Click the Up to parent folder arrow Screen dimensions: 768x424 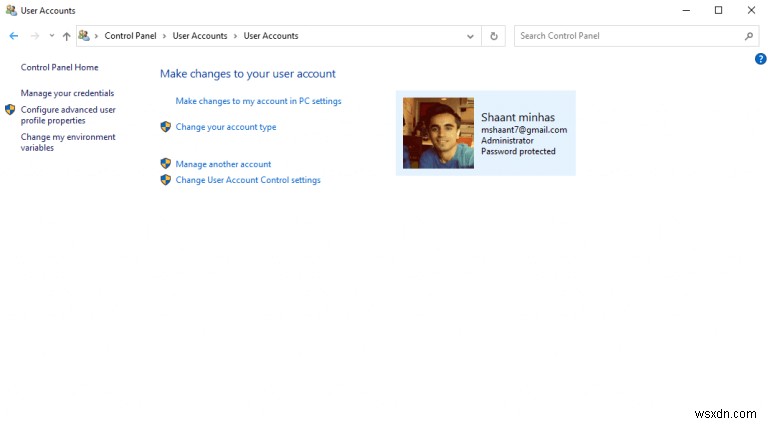tap(66, 36)
